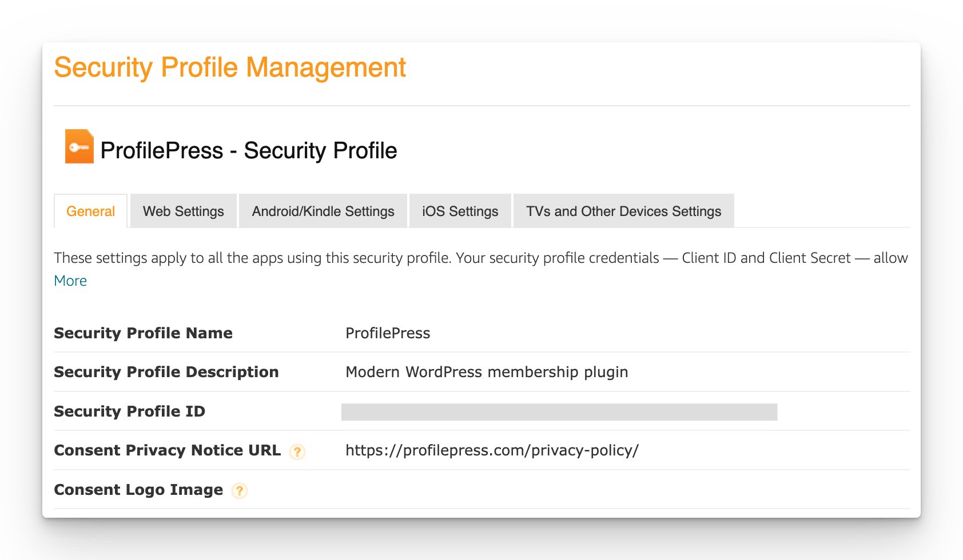Screen dimensions: 963x560
Task: Click the ProfilePress - Security Profile title
Action: (x=248, y=151)
